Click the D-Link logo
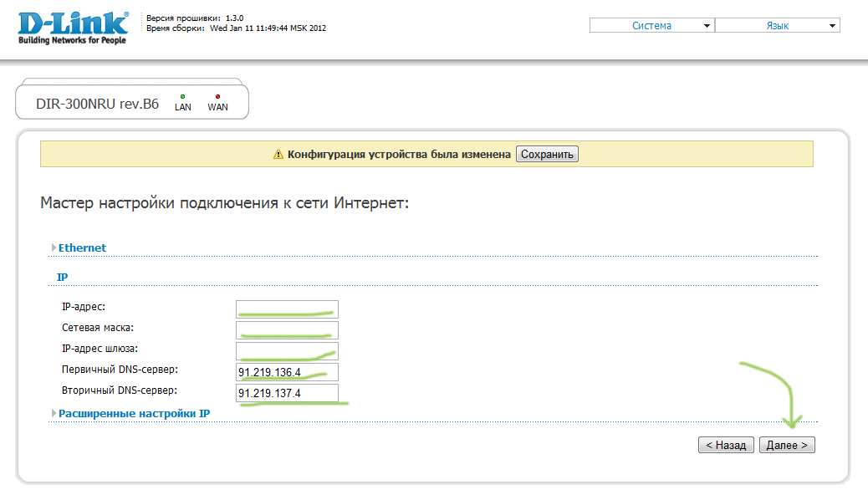The image size is (868, 500). click(73, 28)
